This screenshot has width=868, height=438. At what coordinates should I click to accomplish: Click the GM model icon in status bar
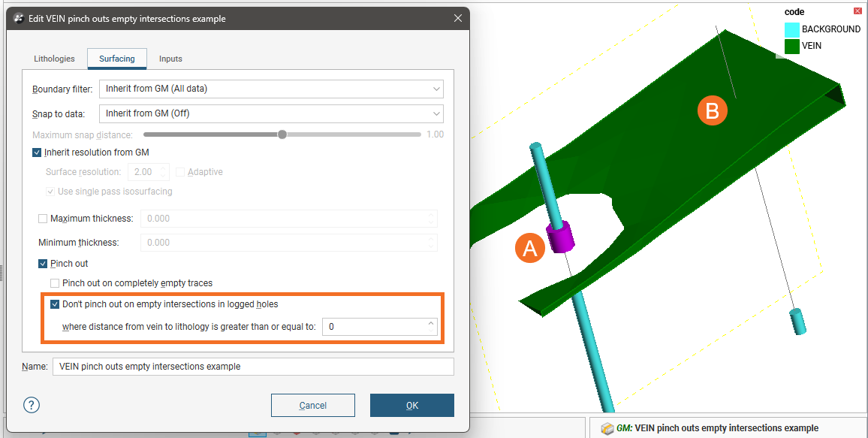(607, 428)
